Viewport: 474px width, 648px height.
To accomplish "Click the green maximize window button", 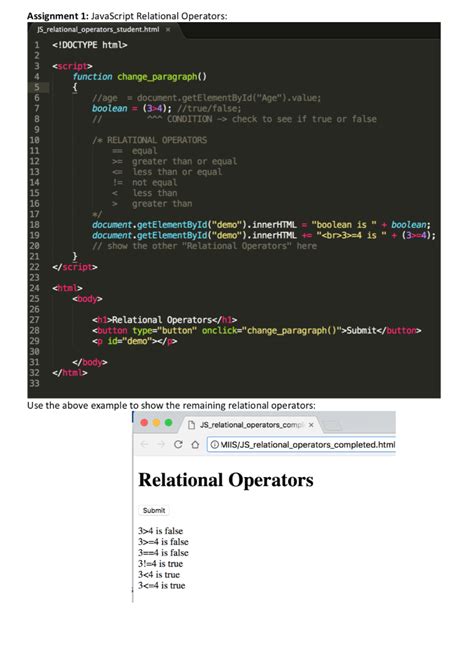I will (169, 422).
